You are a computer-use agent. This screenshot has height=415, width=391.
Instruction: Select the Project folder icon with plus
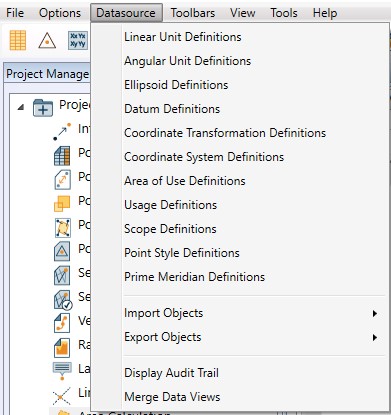(x=43, y=108)
